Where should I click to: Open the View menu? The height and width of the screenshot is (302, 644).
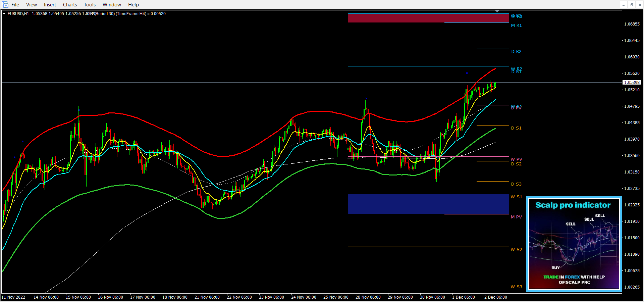pyautogui.click(x=31, y=5)
